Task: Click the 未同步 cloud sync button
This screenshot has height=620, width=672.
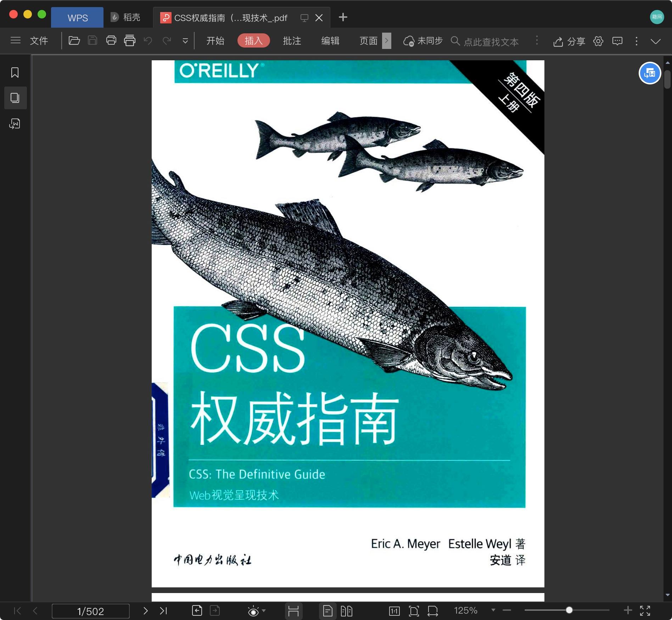Action: point(423,41)
